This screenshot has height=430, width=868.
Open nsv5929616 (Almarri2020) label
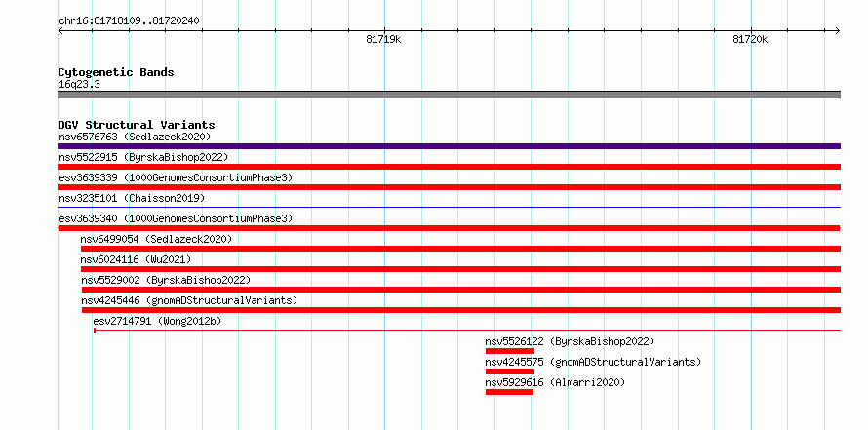tap(555, 382)
